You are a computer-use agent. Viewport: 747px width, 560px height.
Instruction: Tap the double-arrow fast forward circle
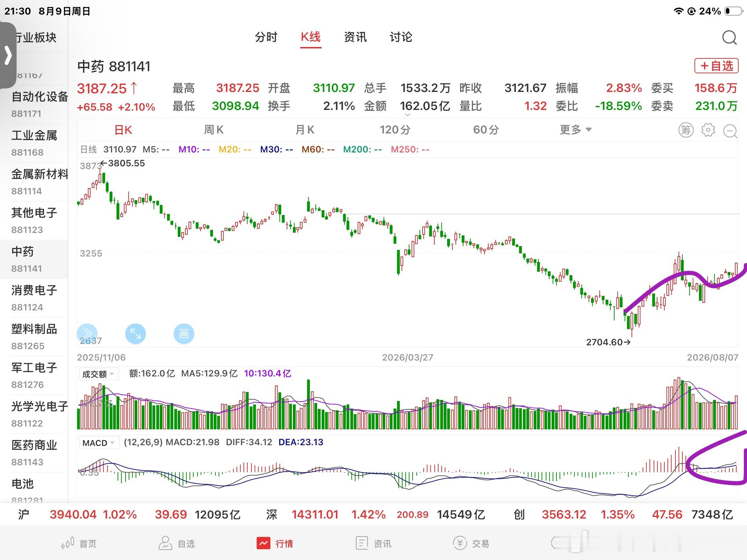87,334
